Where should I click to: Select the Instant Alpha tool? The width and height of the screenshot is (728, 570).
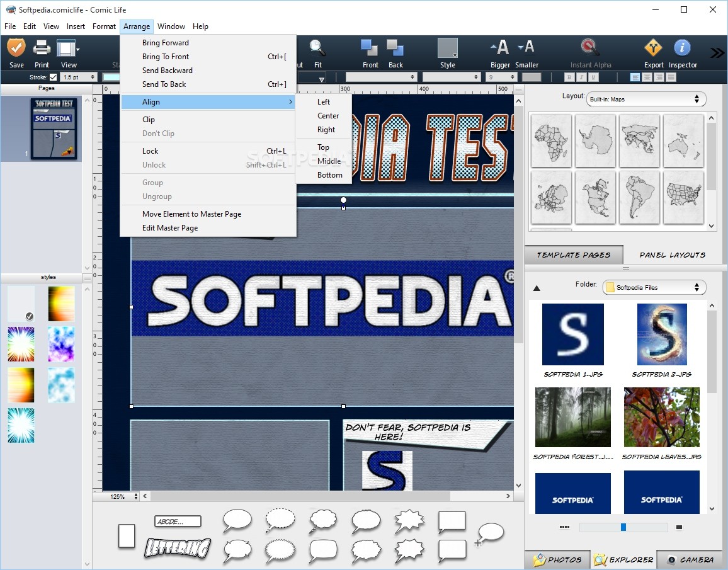pyautogui.click(x=590, y=47)
